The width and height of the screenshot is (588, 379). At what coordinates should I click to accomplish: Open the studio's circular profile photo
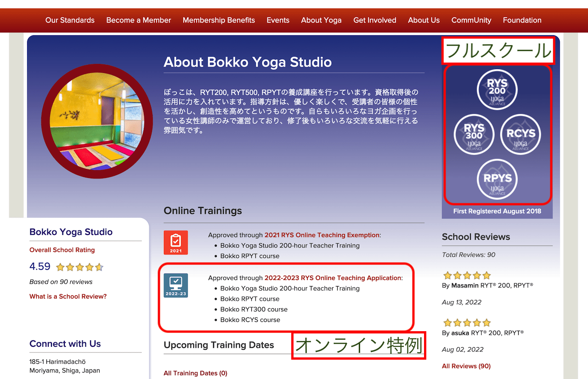(x=97, y=121)
